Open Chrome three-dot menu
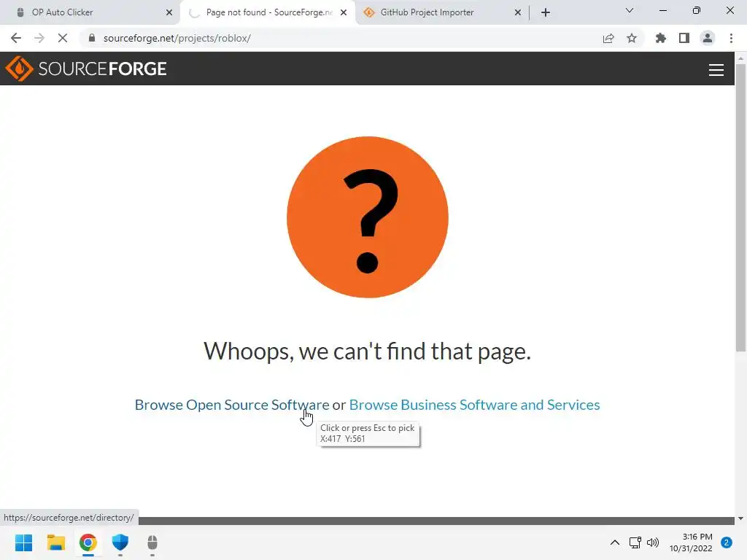Viewport: 747px width, 560px height. coord(731,38)
